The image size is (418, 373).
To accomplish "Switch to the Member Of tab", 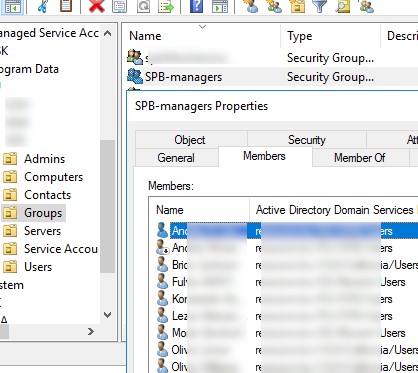I will [360, 157].
